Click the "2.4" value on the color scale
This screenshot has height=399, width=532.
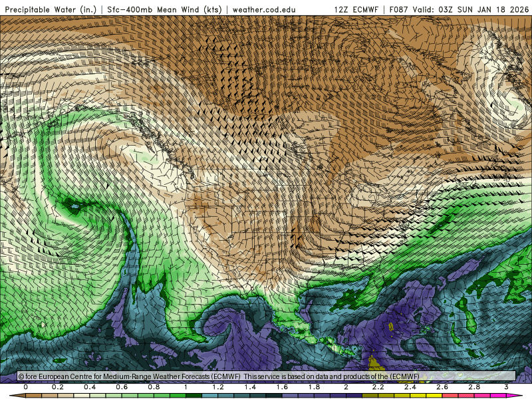(x=410, y=387)
